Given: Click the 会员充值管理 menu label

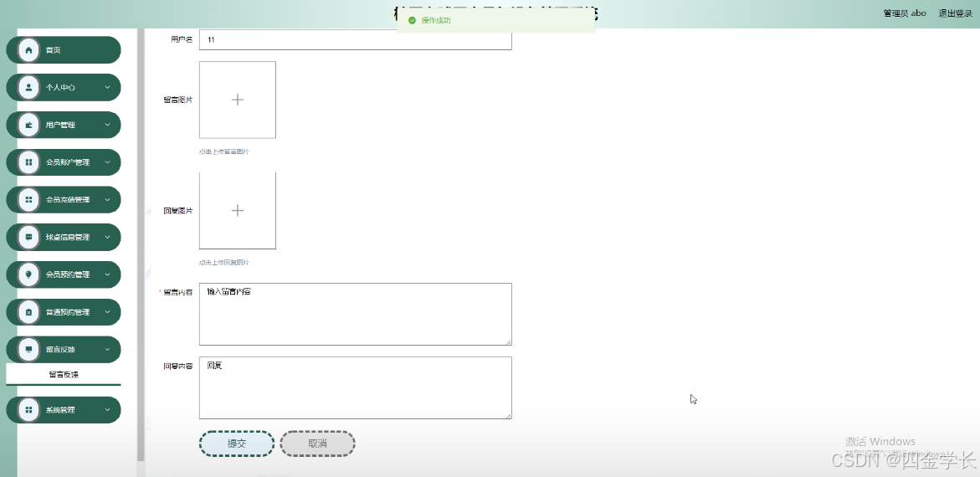Looking at the screenshot, I should 68,200.
